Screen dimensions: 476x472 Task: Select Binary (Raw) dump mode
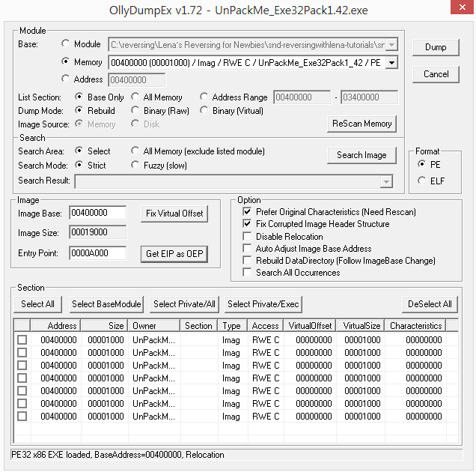(x=135, y=110)
